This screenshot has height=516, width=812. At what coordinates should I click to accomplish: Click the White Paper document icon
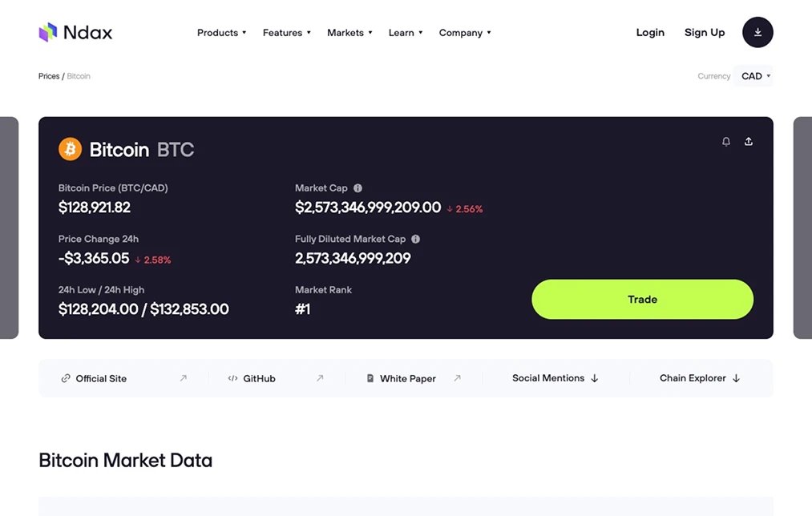[370, 378]
